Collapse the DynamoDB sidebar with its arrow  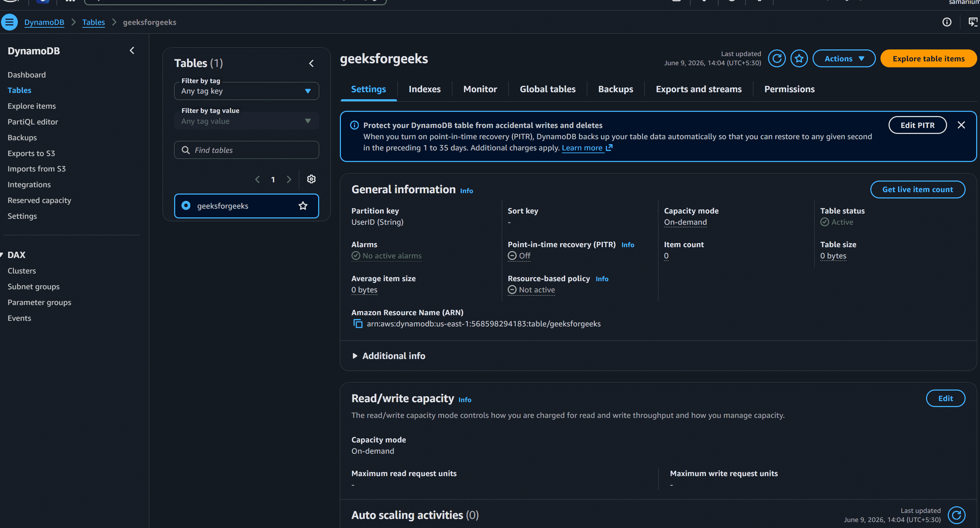tap(132, 50)
